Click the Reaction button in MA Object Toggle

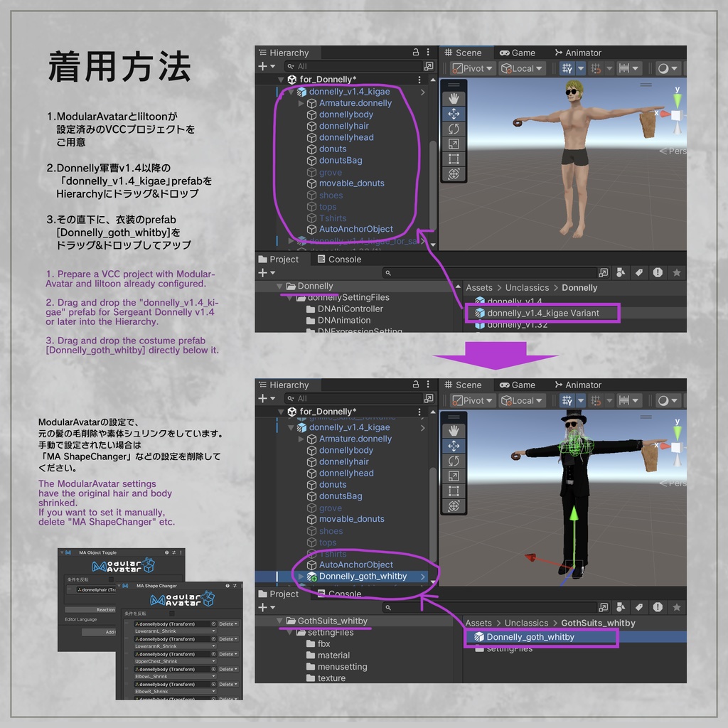click(90, 609)
